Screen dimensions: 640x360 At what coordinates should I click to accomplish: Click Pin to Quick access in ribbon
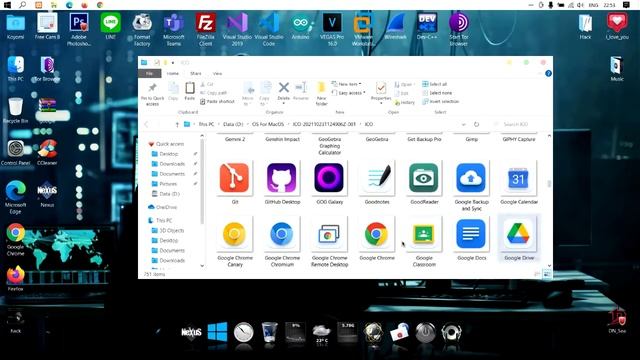click(152, 94)
